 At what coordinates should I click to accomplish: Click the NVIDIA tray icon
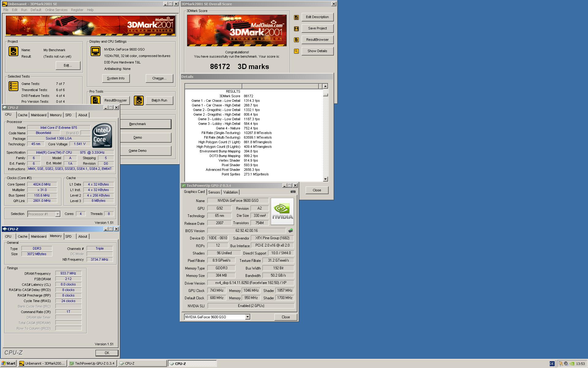point(571,364)
